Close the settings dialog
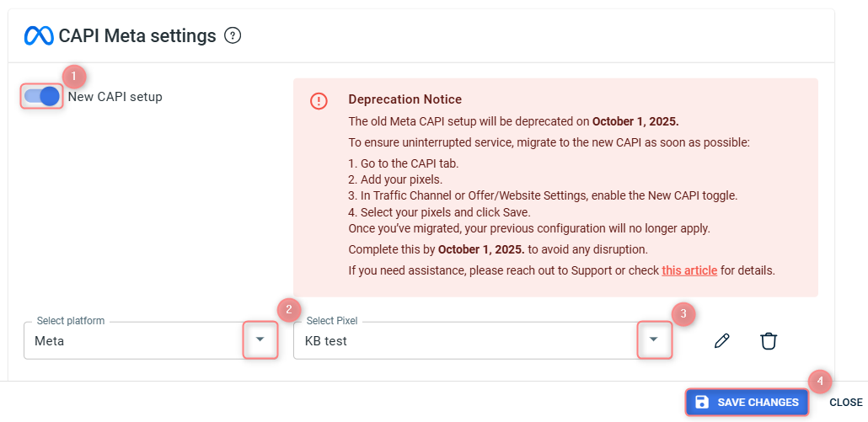The image size is (868, 422). tap(846, 402)
